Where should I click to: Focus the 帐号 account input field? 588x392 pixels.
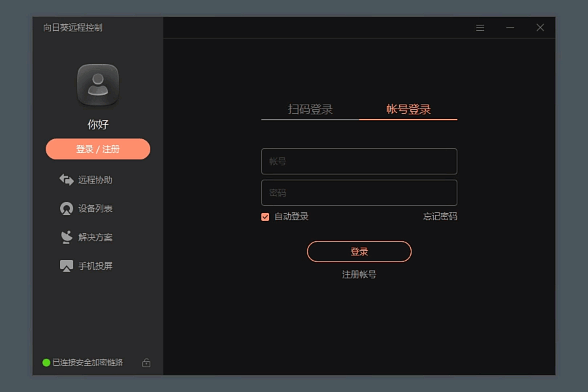point(359,161)
